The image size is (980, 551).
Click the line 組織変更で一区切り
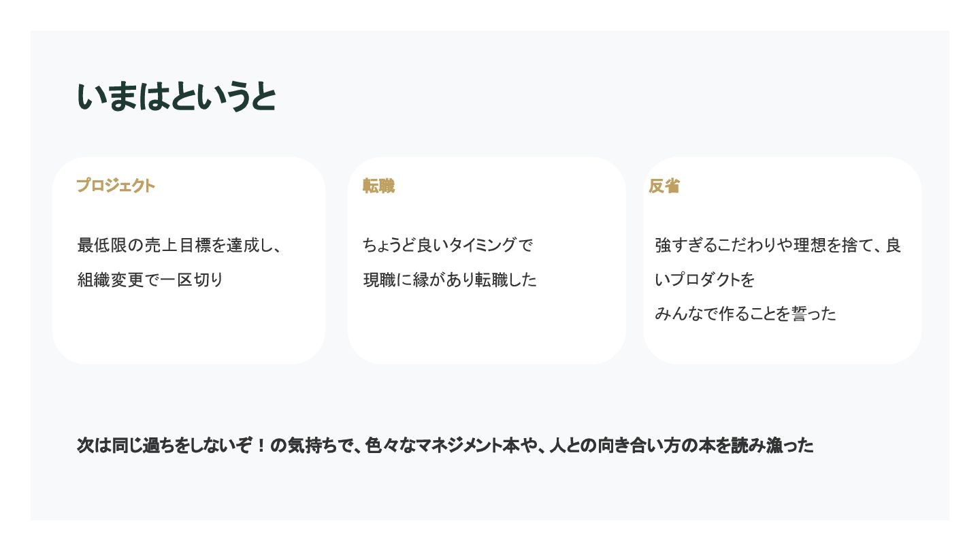coord(150,280)
